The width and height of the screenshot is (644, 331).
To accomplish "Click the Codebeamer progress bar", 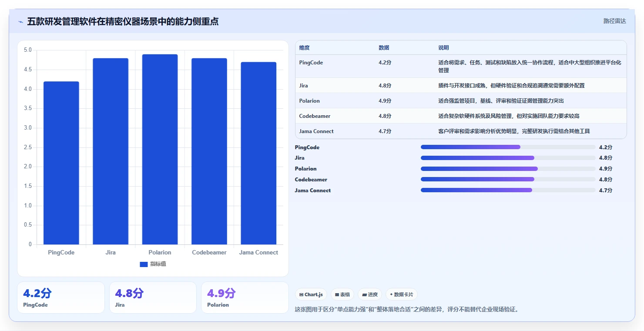I will (508, 179).
